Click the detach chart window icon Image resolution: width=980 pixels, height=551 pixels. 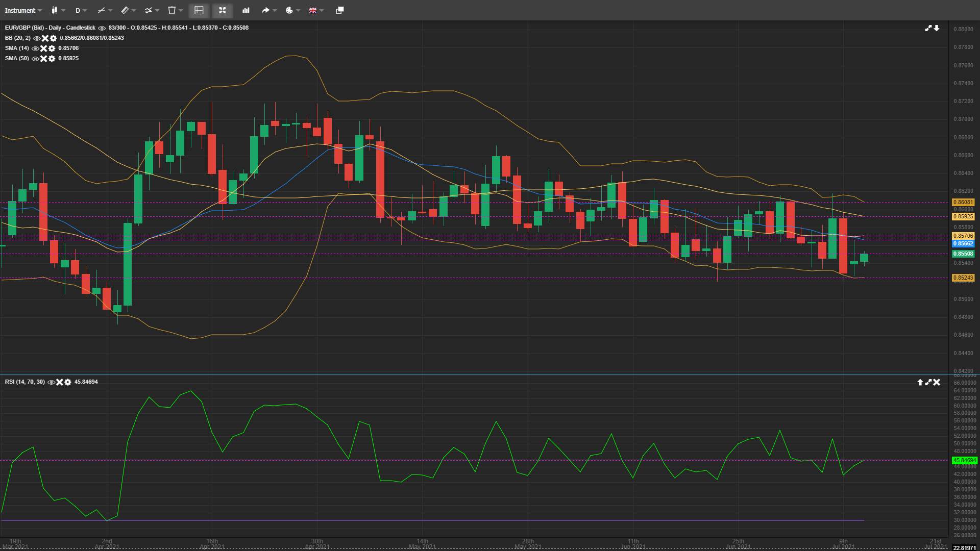(340, 10)
